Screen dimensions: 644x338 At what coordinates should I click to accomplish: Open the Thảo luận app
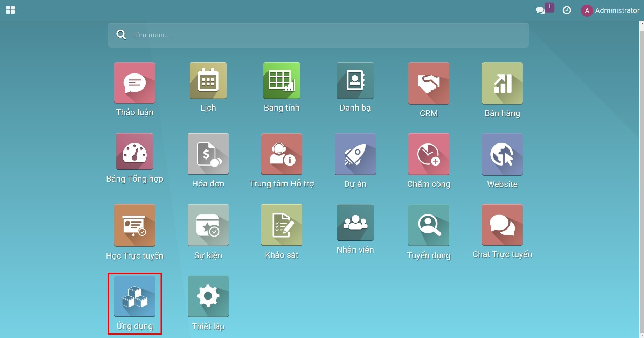pyautogui.click(x=134, y=83)
